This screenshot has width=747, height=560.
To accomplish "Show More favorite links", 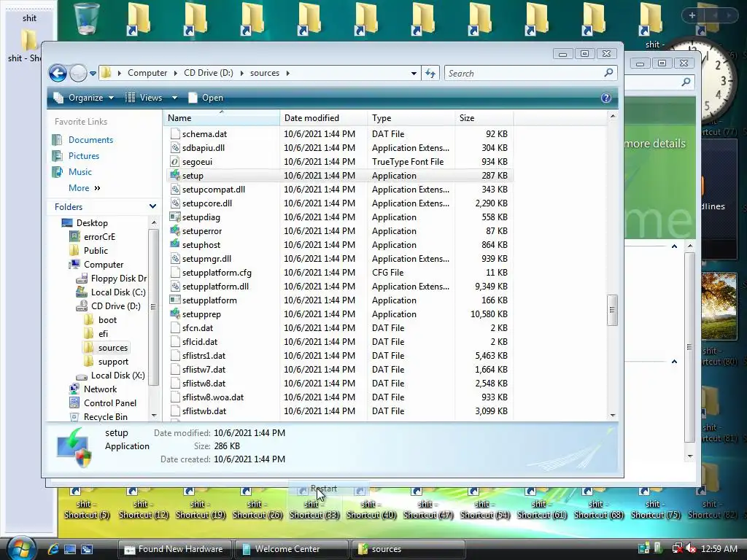I will [85, 188].
